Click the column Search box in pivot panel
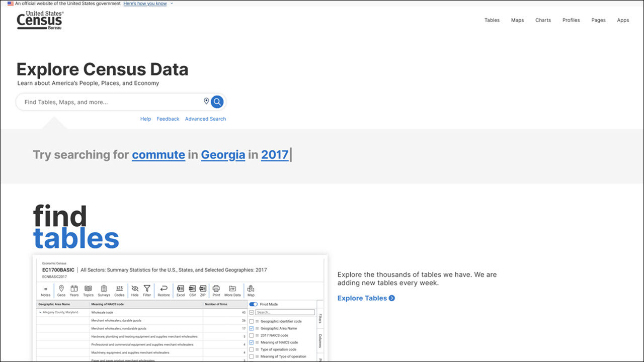This screenshot has height=362, width=644. (x=285, y=312)
